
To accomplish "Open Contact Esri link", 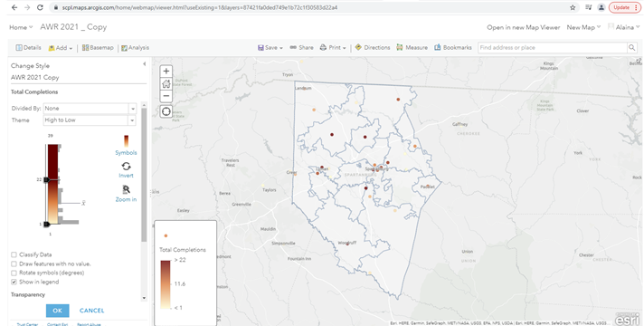I will pyautogui.click(x=58, y=324).
